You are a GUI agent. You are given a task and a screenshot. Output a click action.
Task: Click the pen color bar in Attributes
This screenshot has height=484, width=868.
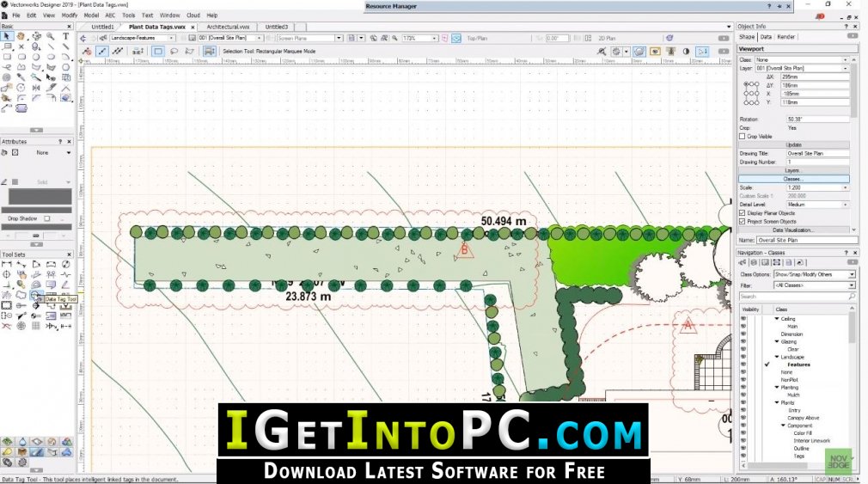[x=37, y=210]
